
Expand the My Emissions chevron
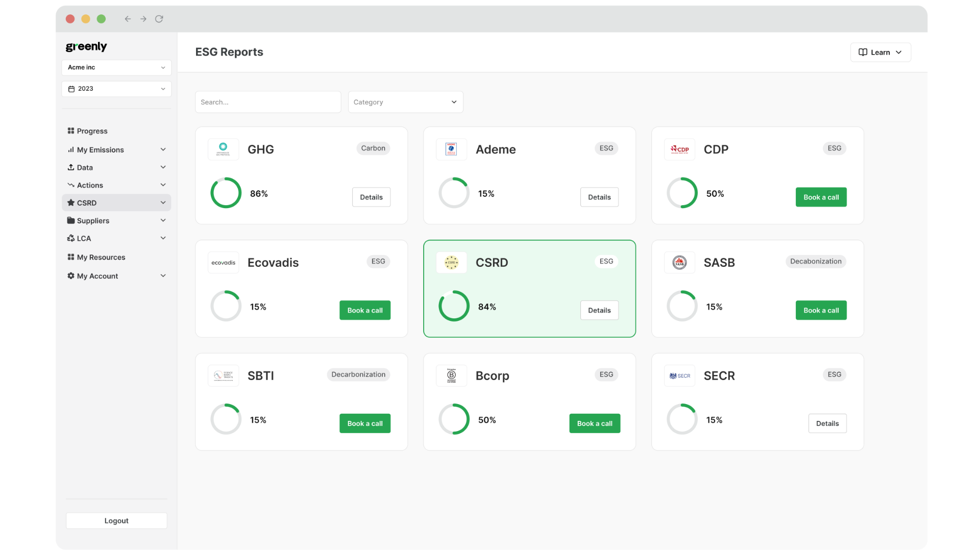point(163,149)
